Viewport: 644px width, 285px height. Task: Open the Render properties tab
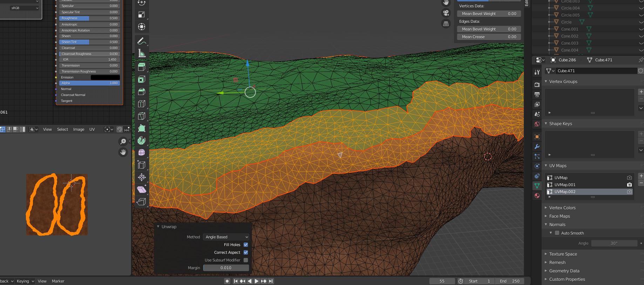click(x=537, y=84)
